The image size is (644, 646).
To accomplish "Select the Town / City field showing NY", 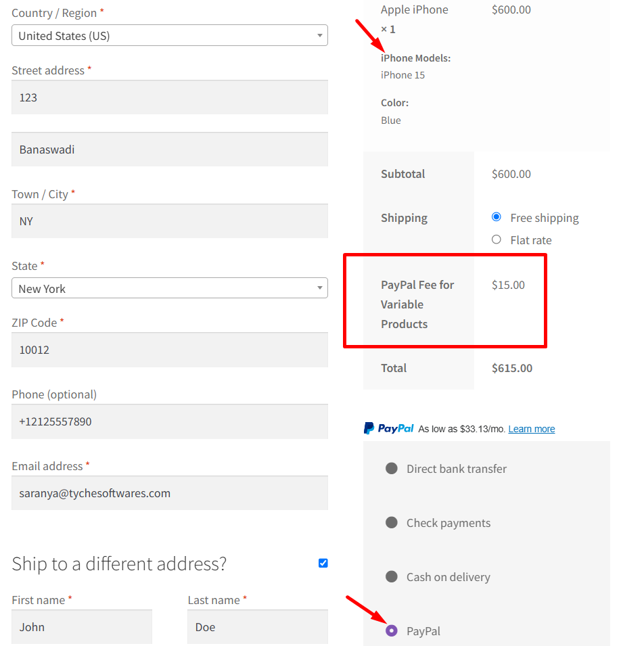I will click(169, 221).
